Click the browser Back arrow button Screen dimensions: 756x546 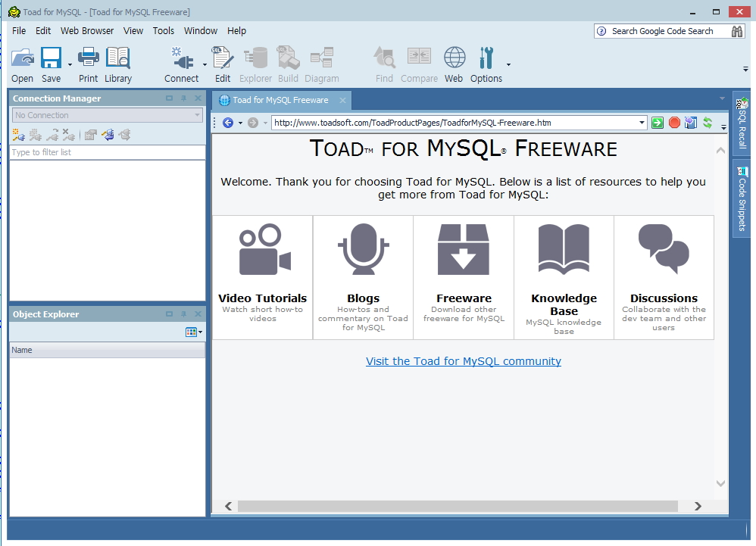coord(228,123)
